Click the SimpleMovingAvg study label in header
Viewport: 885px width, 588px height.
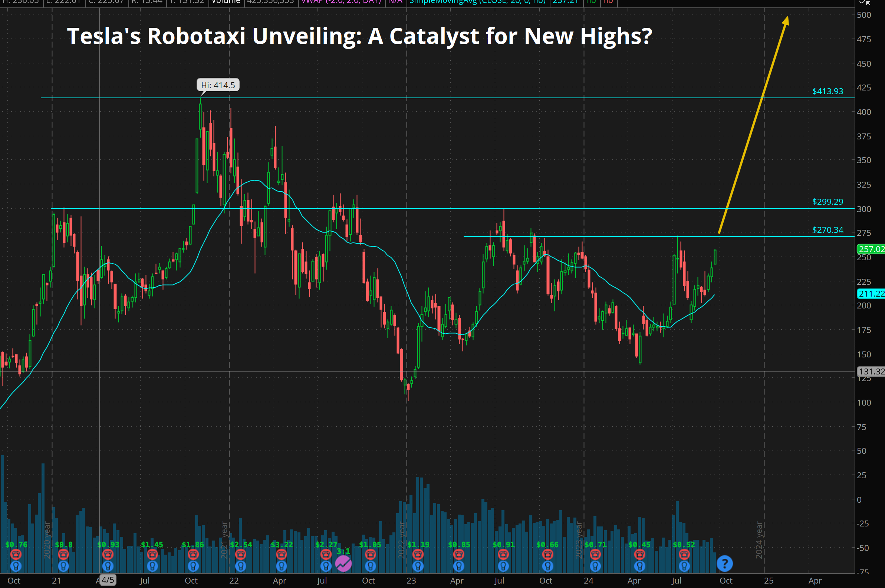477,2
